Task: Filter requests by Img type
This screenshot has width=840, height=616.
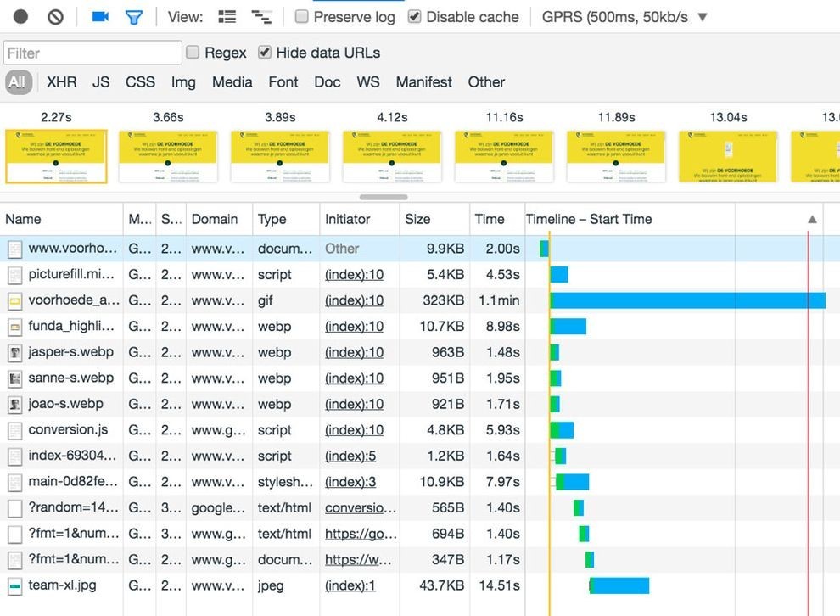Action: [x=183, y=82]
